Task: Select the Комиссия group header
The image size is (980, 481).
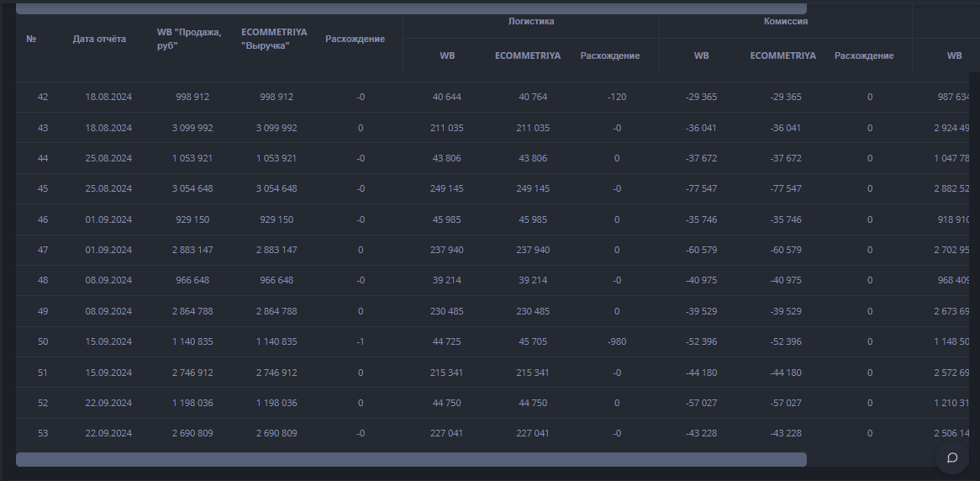Action: 785,21
